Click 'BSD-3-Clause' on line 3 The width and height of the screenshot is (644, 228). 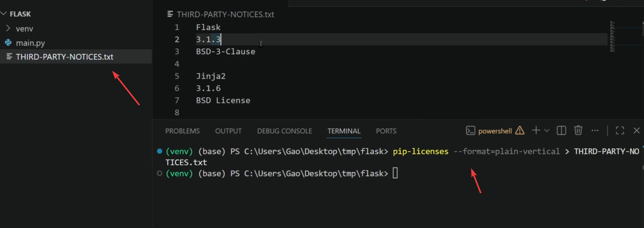pos(226,51)
